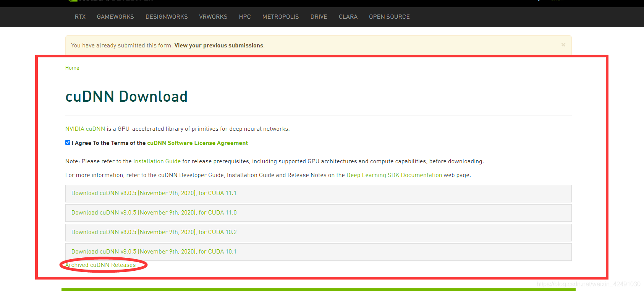This screenshot has height=291, width=644.
Task: Select VRWORKS from the navigation bar
Action: [x=213, y=17]
